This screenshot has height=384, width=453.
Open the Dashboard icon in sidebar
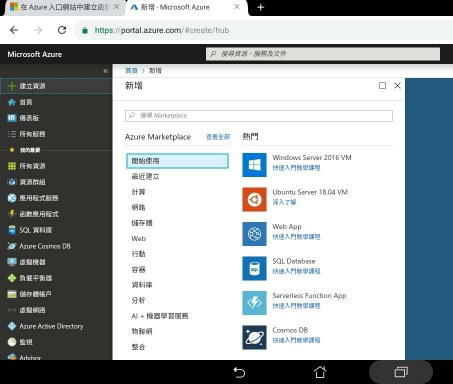click(12, 118)
